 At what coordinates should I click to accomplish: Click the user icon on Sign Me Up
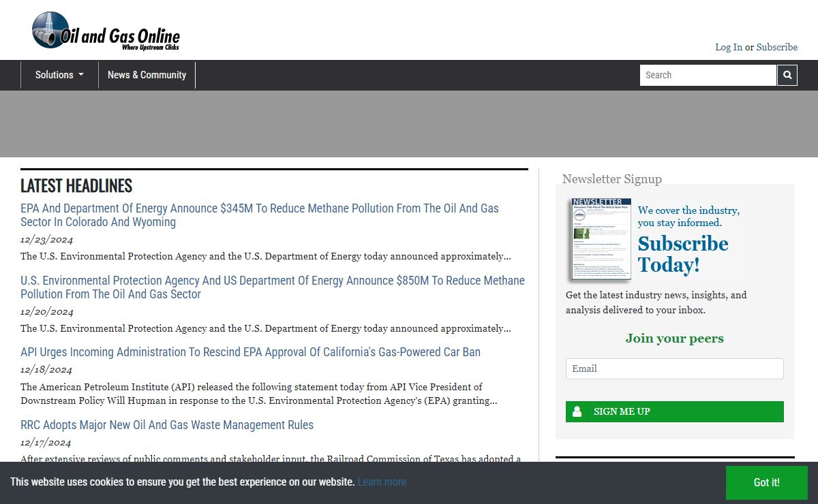(x=577, y=411)
